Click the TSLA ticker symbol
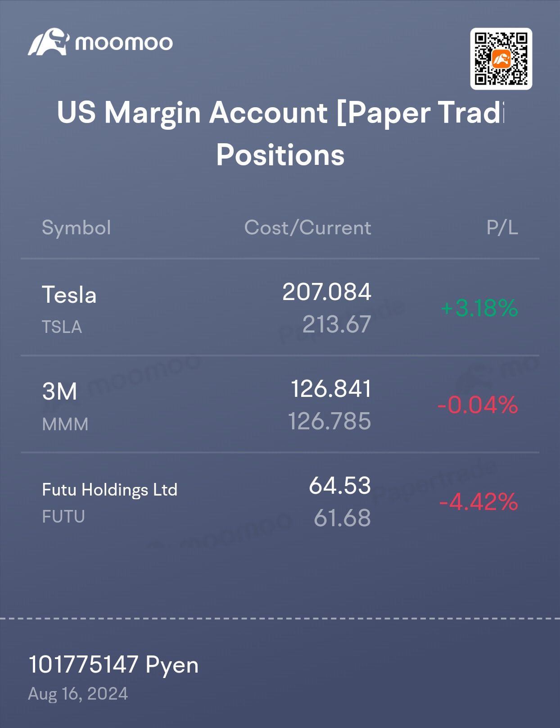The height and width of the screenshot is (728, 560). point(62,327)
